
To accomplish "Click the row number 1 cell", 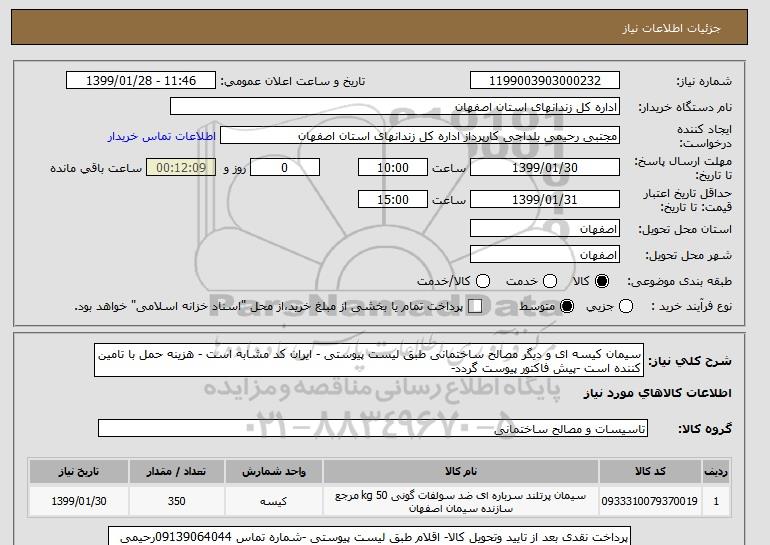I will tap(716, 501).
